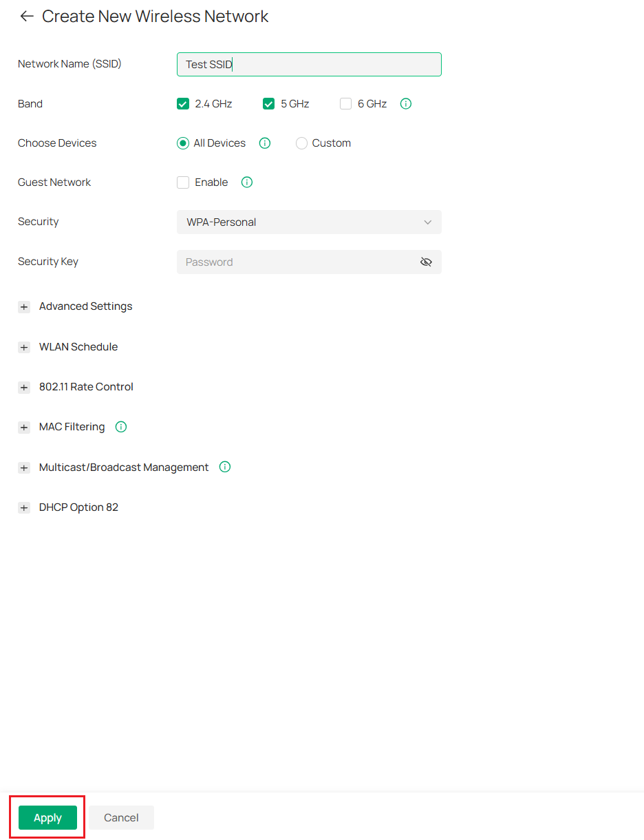Expand the WLAN Schedule section
Image resolution: width=644 pixels, height=840 pixels.
coord(24,348)
